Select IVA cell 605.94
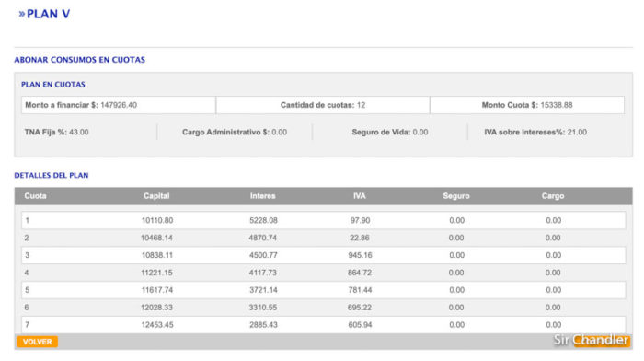644x361 pixels. 361,325
